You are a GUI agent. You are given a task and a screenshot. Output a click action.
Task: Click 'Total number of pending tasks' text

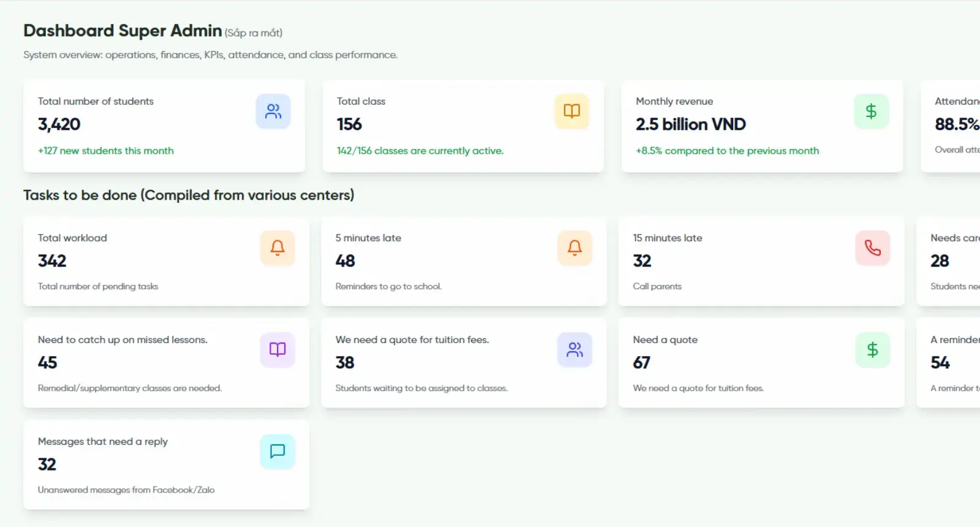pos(98,286)
